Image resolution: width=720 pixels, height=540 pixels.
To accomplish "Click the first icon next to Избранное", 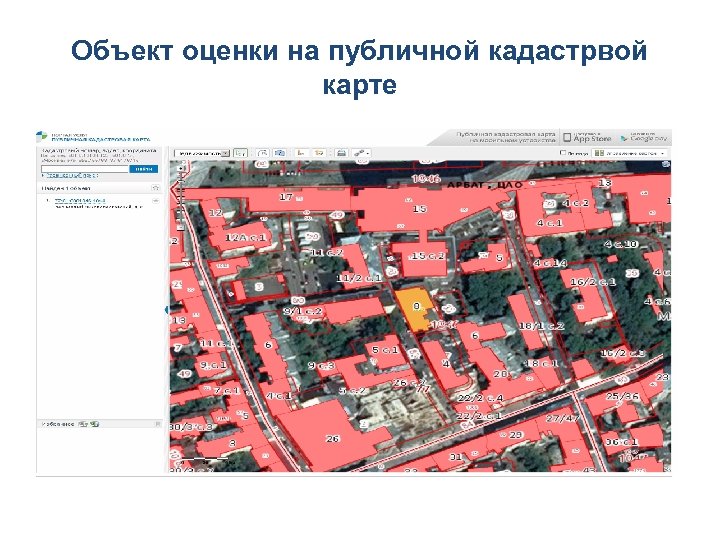I will [x=83, y=424].
